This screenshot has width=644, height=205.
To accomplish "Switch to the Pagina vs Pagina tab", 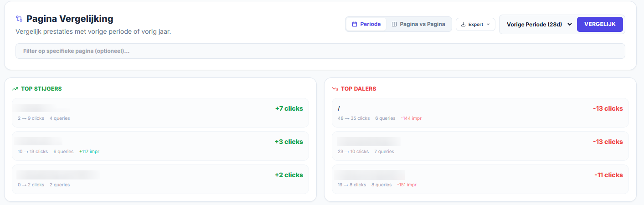I will (418, 24).
